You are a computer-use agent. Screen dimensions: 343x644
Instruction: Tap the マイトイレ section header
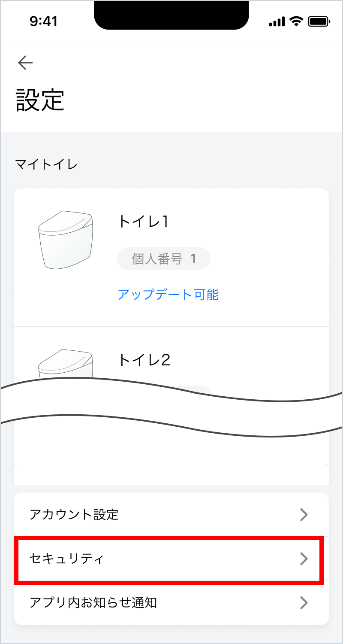(x=46, y=164)
